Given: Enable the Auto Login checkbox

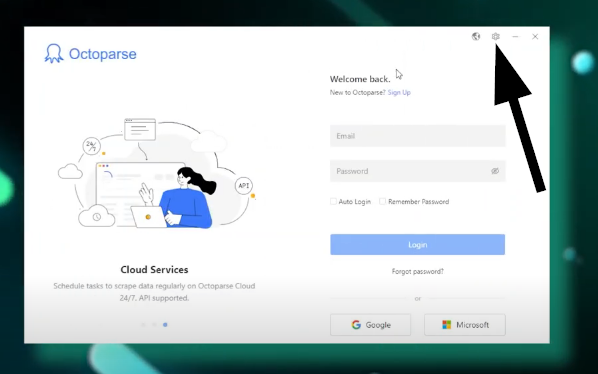Looking at the screenshot, I should coord(333,201).
